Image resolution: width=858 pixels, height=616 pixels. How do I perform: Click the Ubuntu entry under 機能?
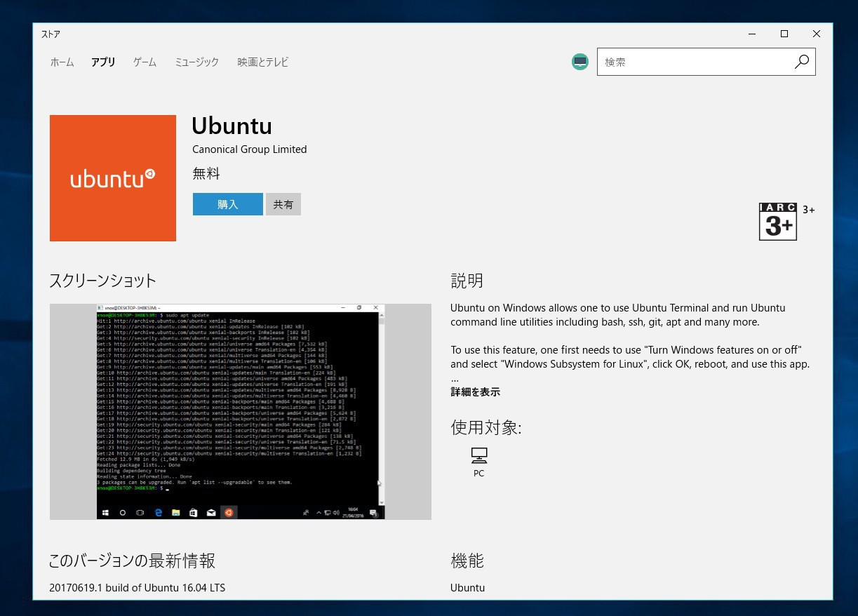coord(467,588)
